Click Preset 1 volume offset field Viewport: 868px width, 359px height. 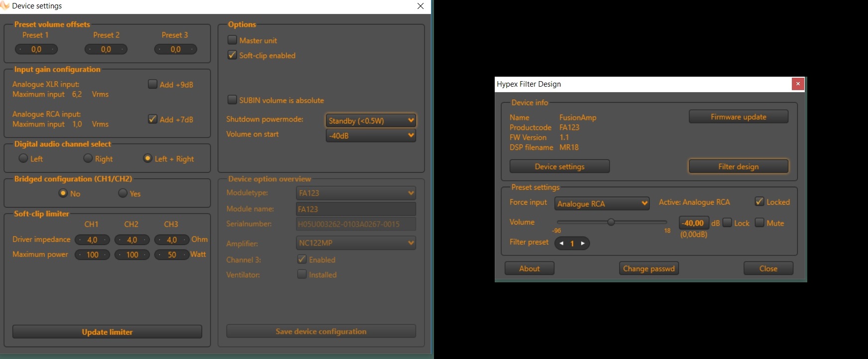(36, 49)
